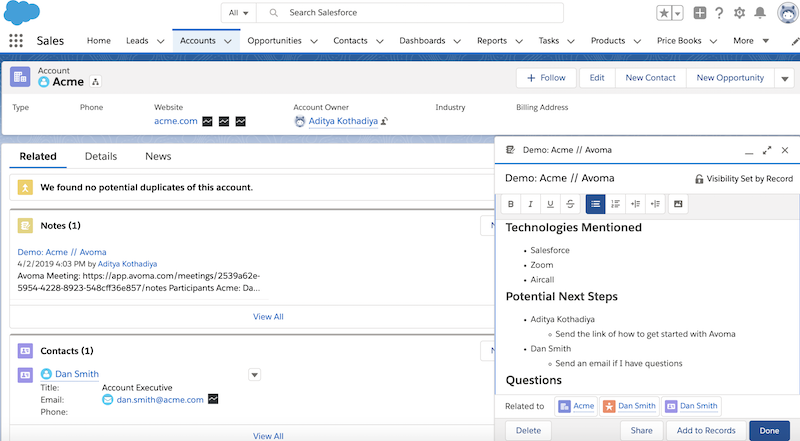Open the Notifications bell icon
This screenshot has width=800, height=441.
[x=760, y=13]
